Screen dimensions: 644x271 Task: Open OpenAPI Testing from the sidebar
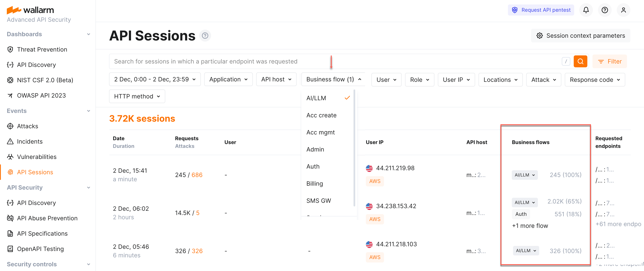point(40,249)
